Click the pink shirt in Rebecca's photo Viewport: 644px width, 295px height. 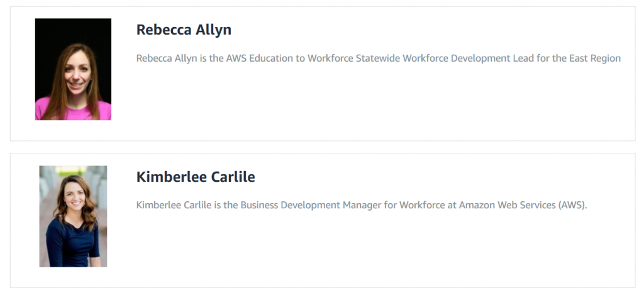73,111
